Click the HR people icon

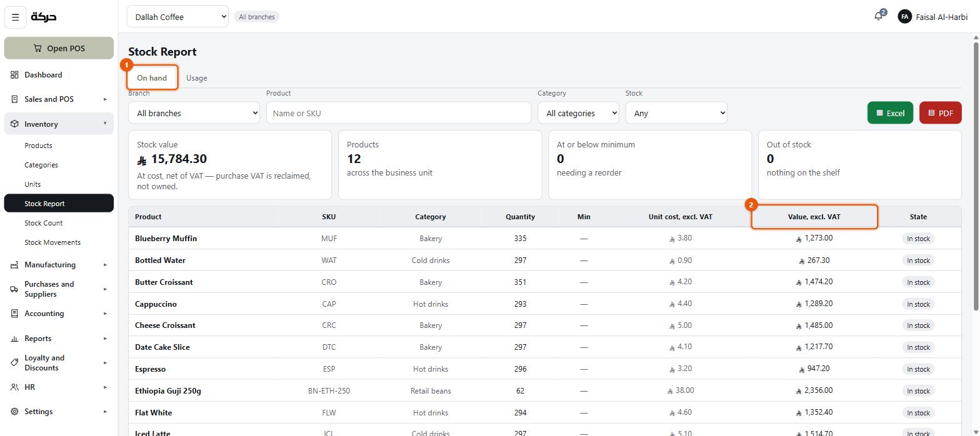pos(14,387)
